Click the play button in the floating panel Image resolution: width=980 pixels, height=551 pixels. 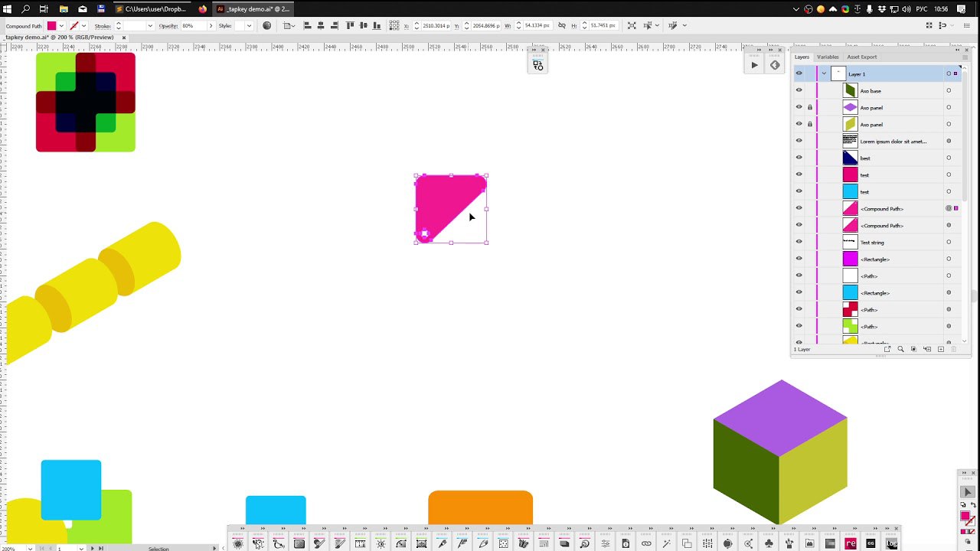click(x=754, y=65)
